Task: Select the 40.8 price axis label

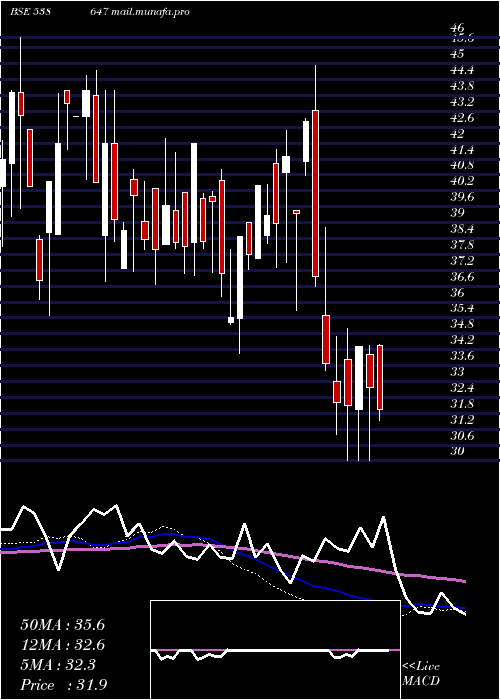Action: (x=462, y=165)
